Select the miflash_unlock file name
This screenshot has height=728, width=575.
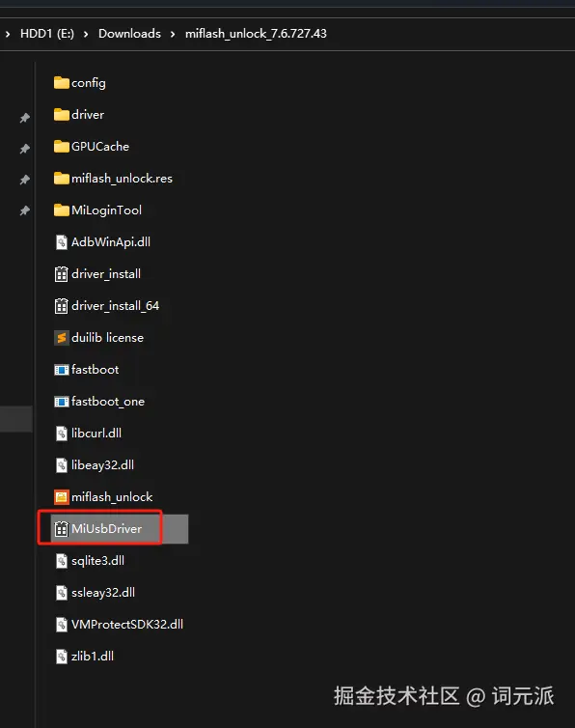click(x=112, y=497)
